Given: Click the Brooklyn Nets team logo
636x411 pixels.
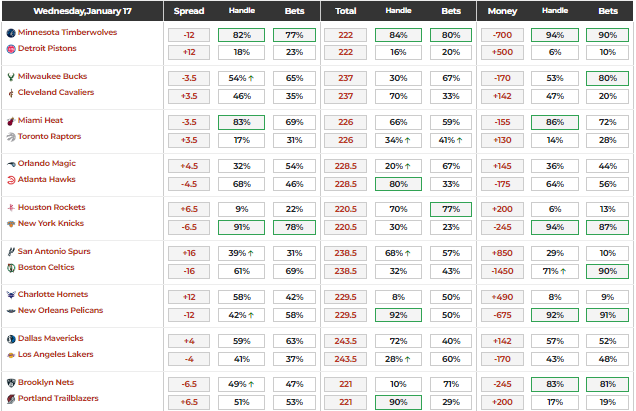Looking at the screenshot, I should pos(10,383).
